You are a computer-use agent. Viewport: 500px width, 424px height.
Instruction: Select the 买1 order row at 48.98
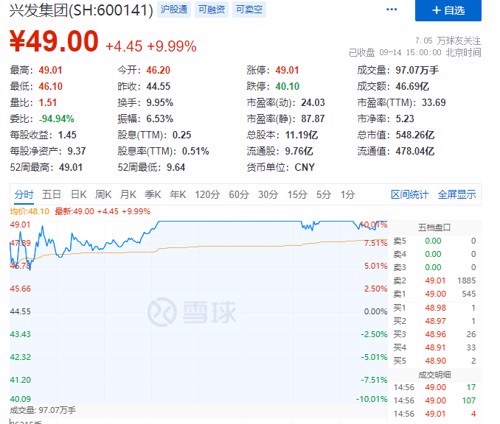(x=435, y=308)
